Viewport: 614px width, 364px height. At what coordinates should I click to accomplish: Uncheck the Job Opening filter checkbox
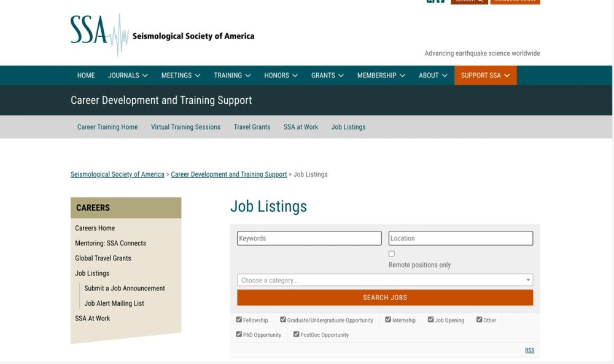point(431,319)
